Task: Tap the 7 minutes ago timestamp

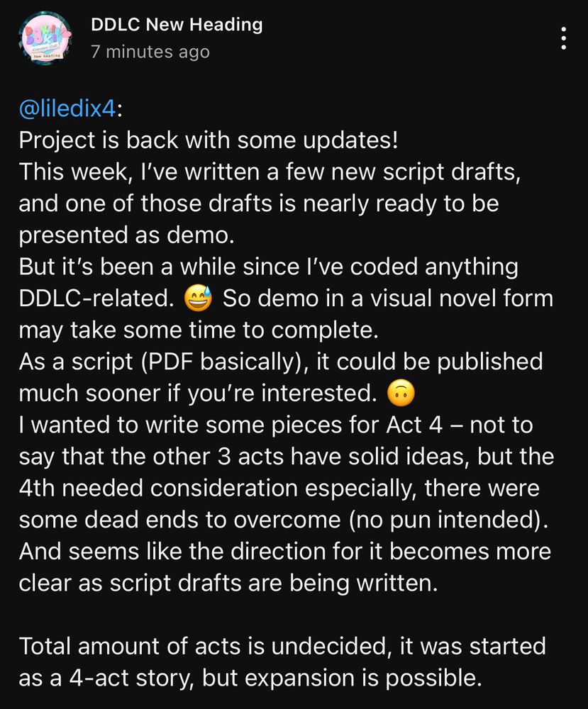Action: [149, 51]
